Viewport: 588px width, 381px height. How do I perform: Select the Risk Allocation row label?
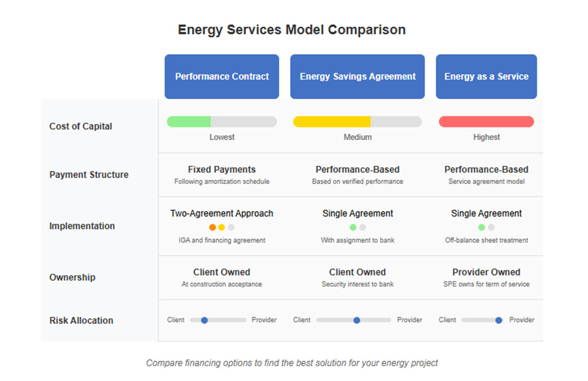click(81, 320)
